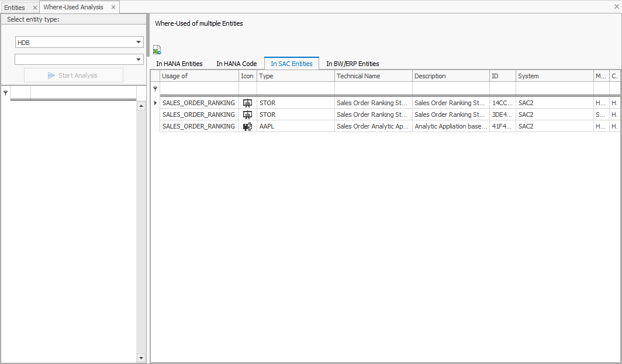Switch to the In HANA Entities tab
Screen dimensions: 622x364
[x=179, y=63]
